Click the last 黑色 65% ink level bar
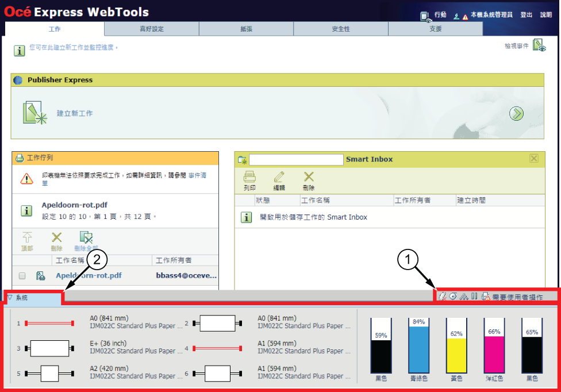 tap(532, 345)
